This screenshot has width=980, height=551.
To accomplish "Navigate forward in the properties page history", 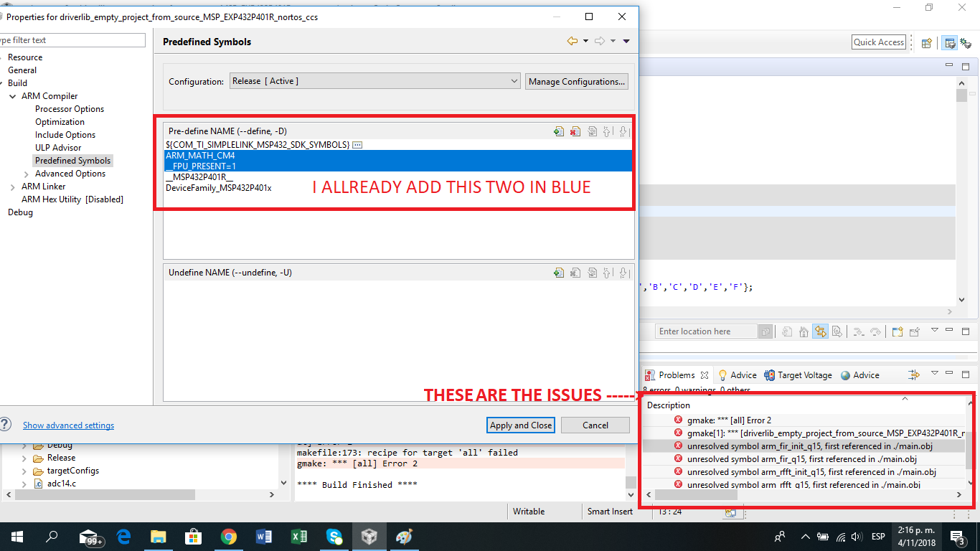I will [x=600, y=42].
